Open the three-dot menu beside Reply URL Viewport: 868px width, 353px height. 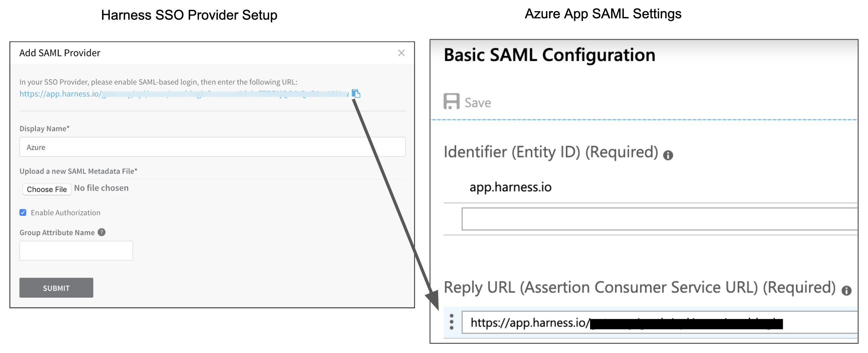451,322
